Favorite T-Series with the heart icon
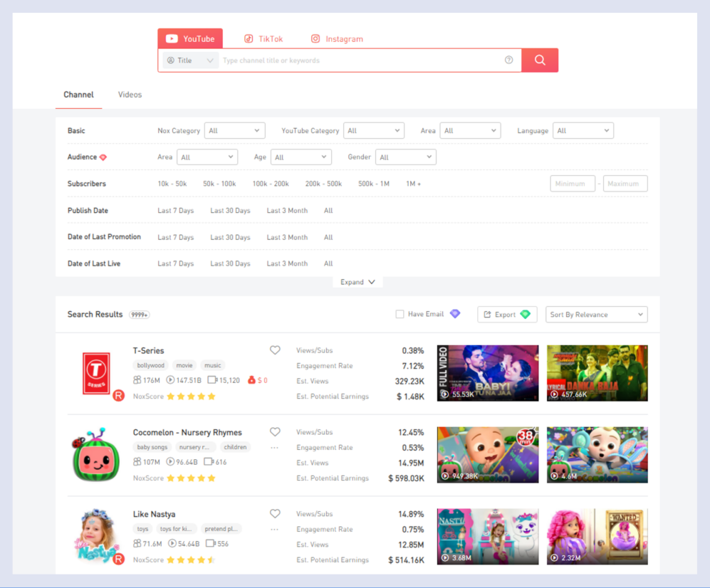The image size is (710, 588). tap(275, 350)
